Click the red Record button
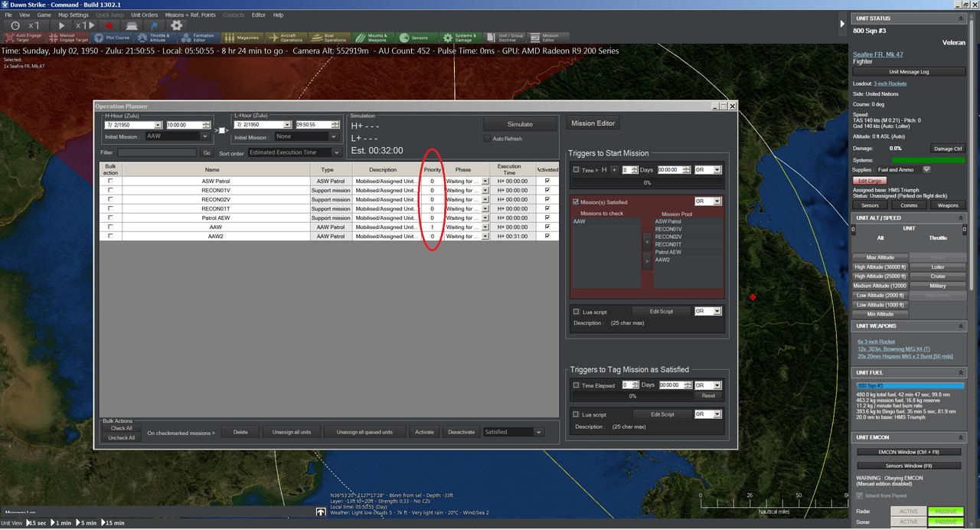The image size is (980, 530). 109,25
